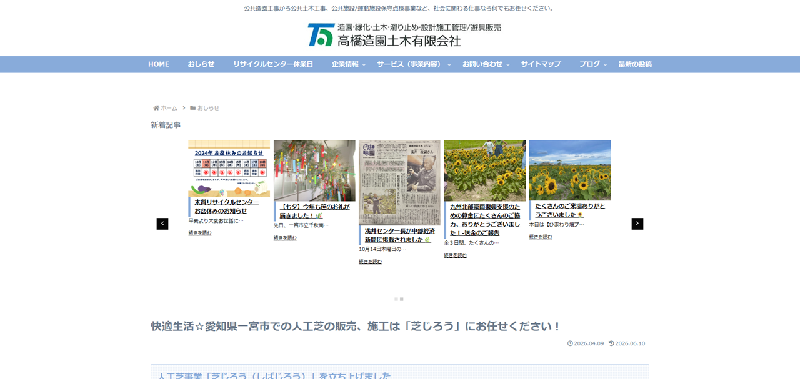800x379 pixels.
Task: Select the first carousel pagination dot
Action: tap(395, 299)
